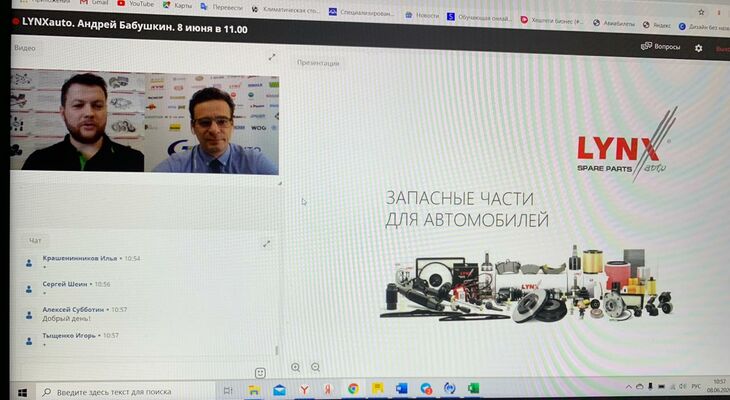Click the speakers' video feed
Image resolution: width=730 pixels, height=400 pixels.
click(x=144, y=122)
